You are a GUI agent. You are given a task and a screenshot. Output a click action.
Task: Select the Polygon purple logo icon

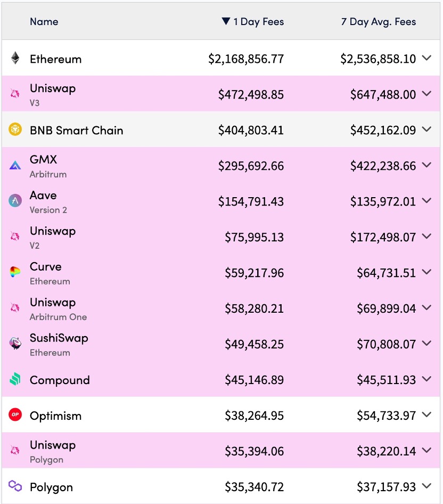[15, 487]
